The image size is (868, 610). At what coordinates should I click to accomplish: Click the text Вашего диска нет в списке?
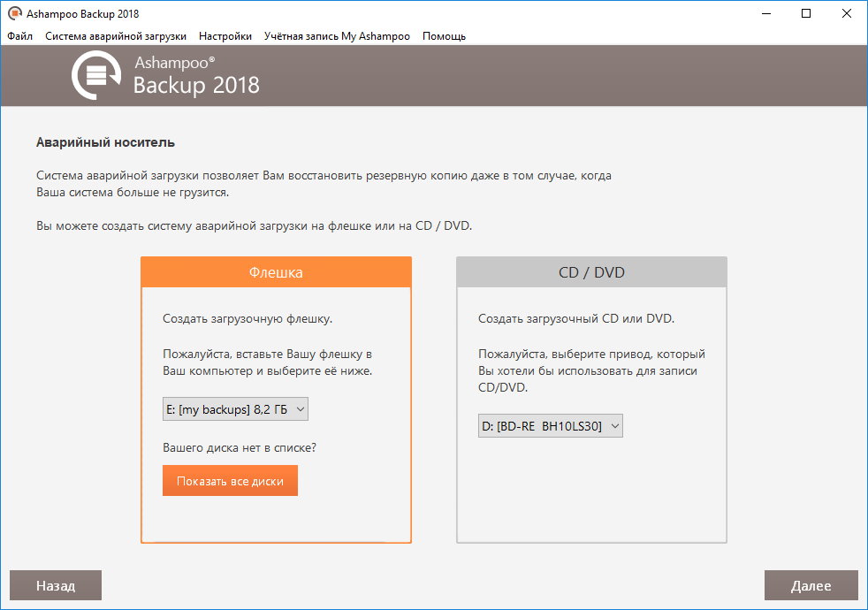[240, 447]
